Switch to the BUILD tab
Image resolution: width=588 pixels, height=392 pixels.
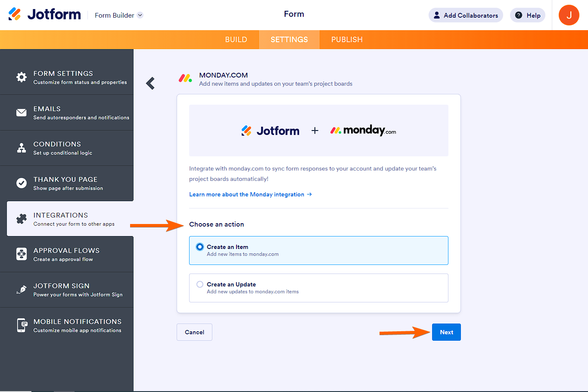pos(236,39)
